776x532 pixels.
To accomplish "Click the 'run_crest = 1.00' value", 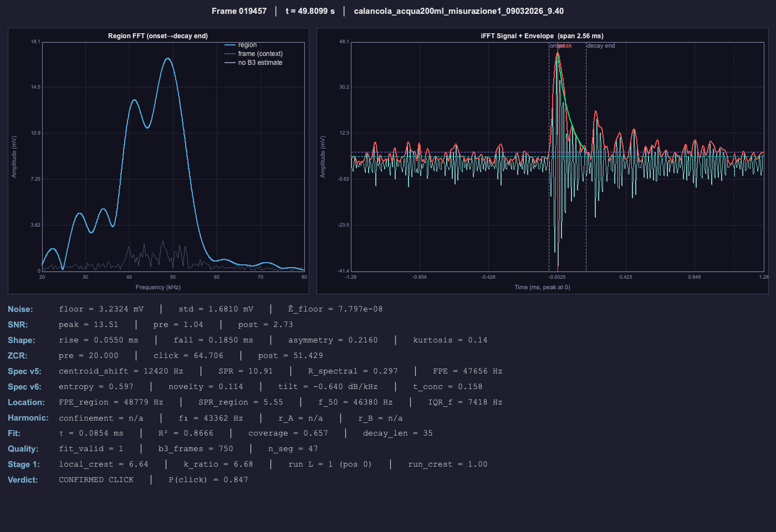I will [448, 464].
